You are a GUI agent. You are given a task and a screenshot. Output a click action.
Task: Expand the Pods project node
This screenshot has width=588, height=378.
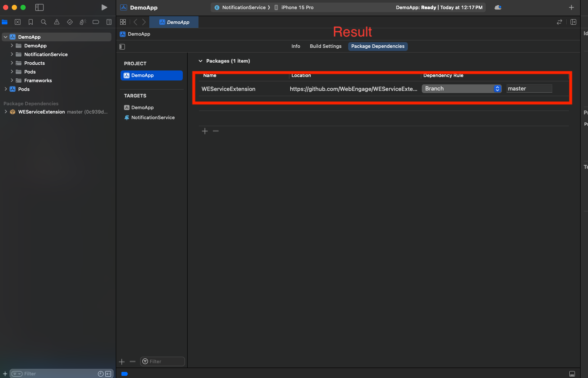(x=5, y=89)
